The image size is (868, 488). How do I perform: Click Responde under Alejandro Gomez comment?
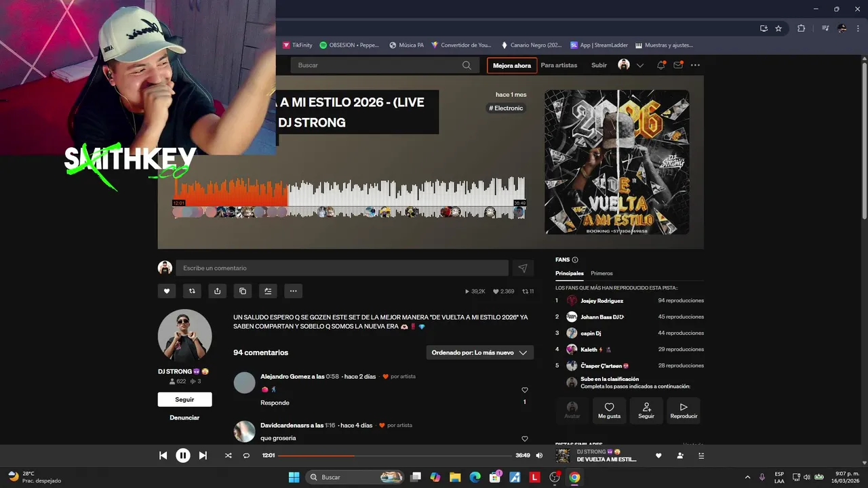(x=275, y=403)
